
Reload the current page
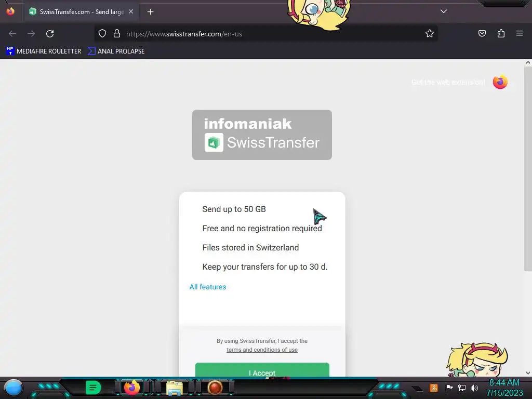(50, 34)
